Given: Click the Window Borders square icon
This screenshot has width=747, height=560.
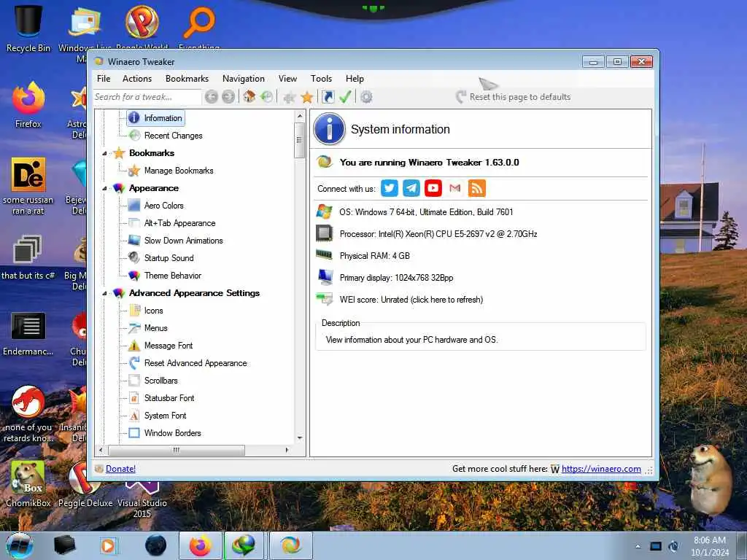Looking at the screenshot, I should (134, 433).
